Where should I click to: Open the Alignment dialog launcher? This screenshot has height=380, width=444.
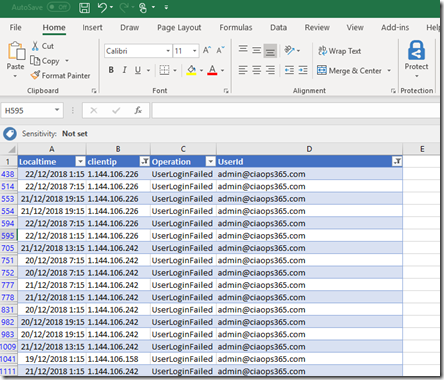coord(393,91)
